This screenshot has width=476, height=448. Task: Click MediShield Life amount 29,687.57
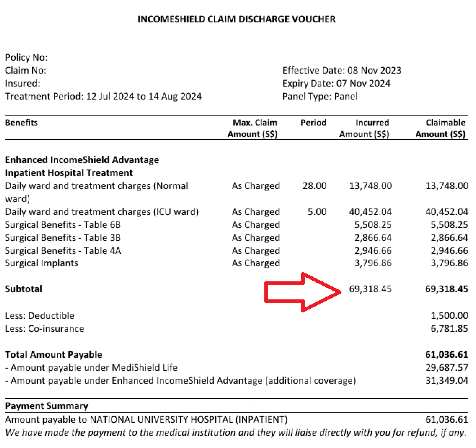pos(447,368)
